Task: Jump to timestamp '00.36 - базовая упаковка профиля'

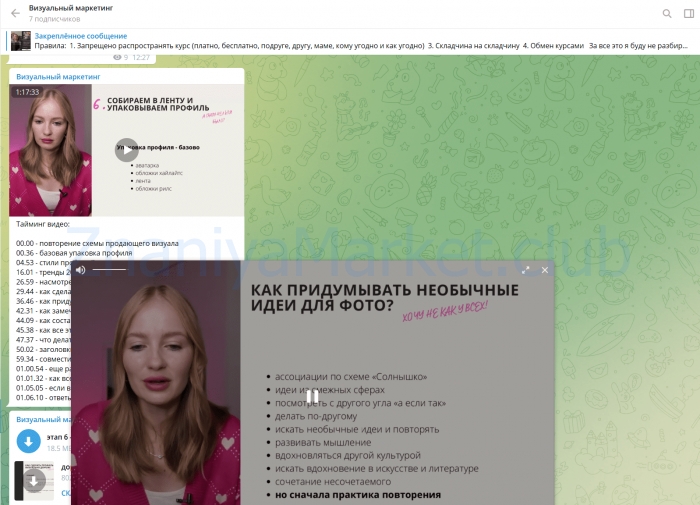Action: [74, 253]
